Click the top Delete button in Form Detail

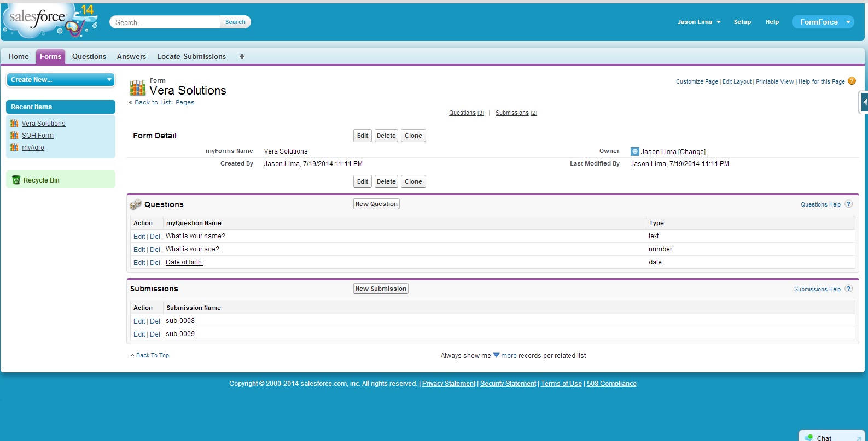pos(386,136)
